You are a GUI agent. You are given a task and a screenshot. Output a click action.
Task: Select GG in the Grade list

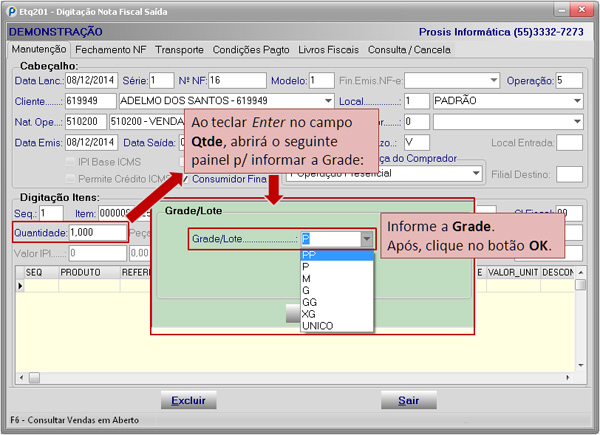337,303
